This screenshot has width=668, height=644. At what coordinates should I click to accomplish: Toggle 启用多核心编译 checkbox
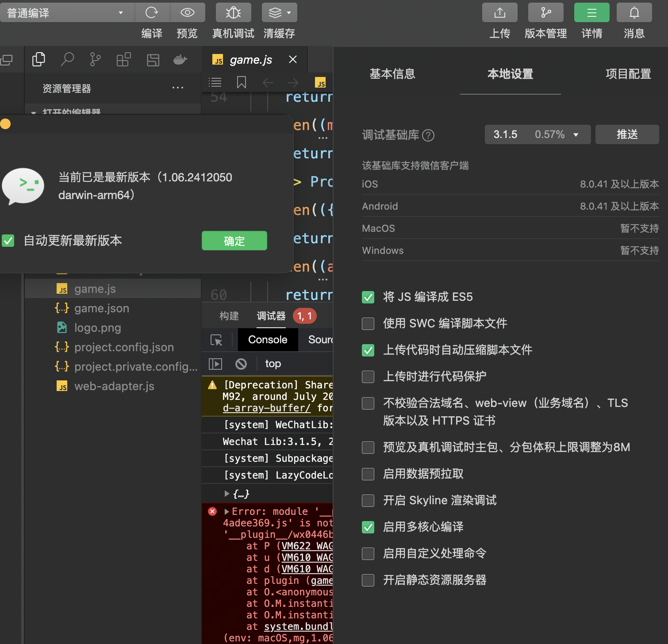368,527
